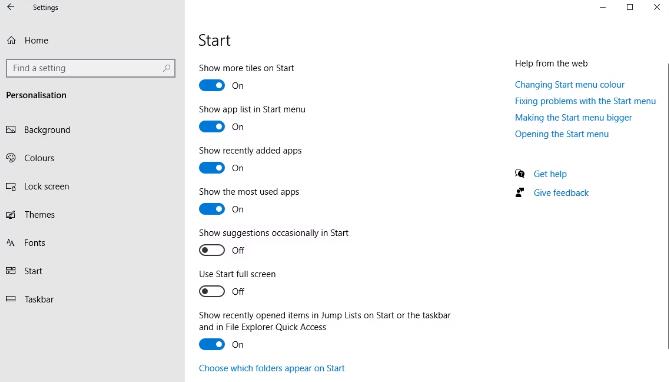Viewport: 669px width, 382px height.
Task: Click the back arrow icon in Settings
Action: click(x=11, y=7)
